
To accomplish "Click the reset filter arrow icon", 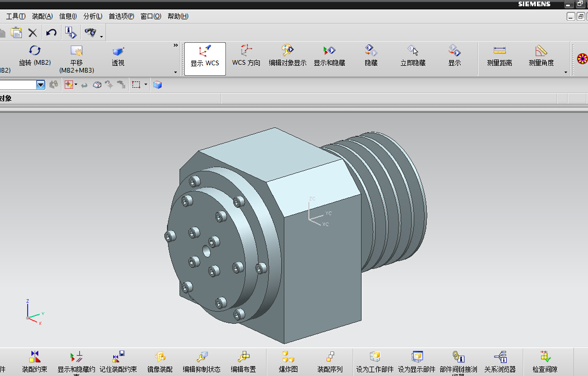I will pos(85,85).
